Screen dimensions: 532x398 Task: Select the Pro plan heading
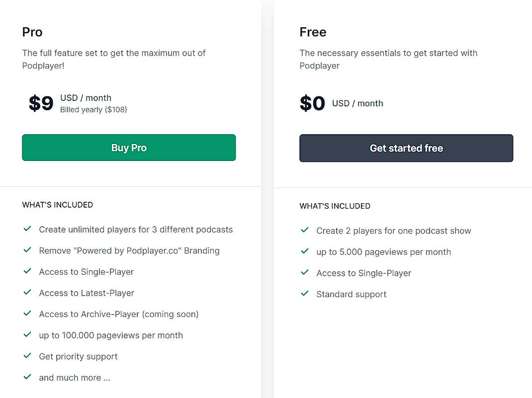point(32,32)
